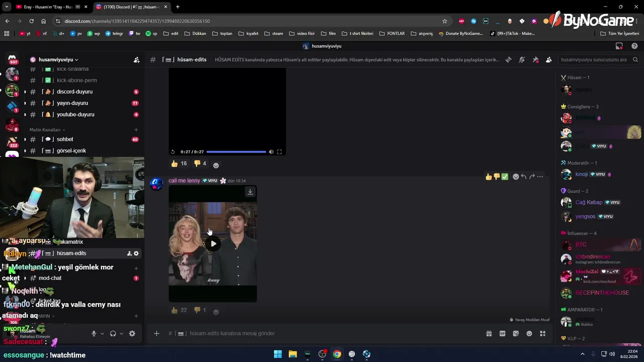
Task: Enter fullscreen on the 0:27 video
Action: click(x=279, y=152)
